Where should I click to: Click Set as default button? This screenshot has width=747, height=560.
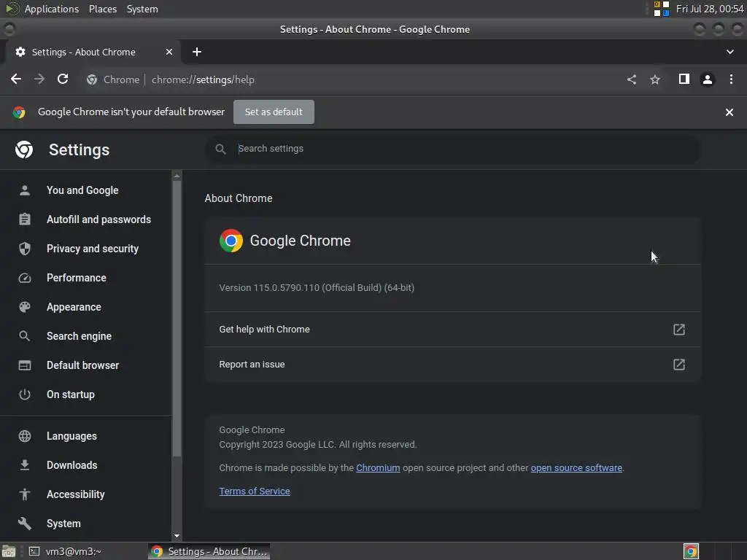(x=274, y=112)
